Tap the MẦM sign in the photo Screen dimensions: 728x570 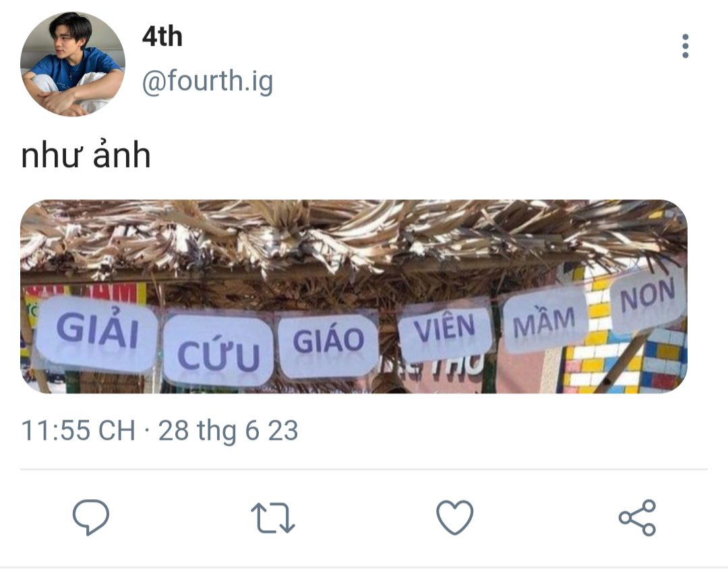point(544,321)
